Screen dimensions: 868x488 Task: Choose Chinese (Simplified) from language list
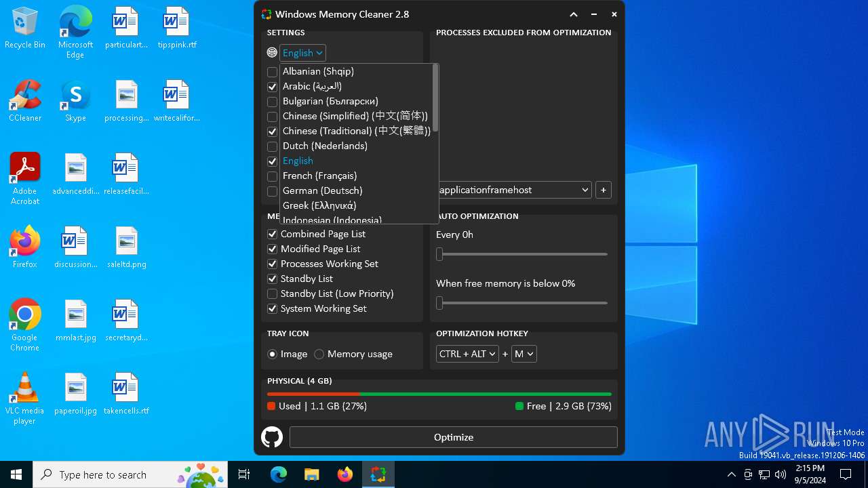[x=355, y=116]
